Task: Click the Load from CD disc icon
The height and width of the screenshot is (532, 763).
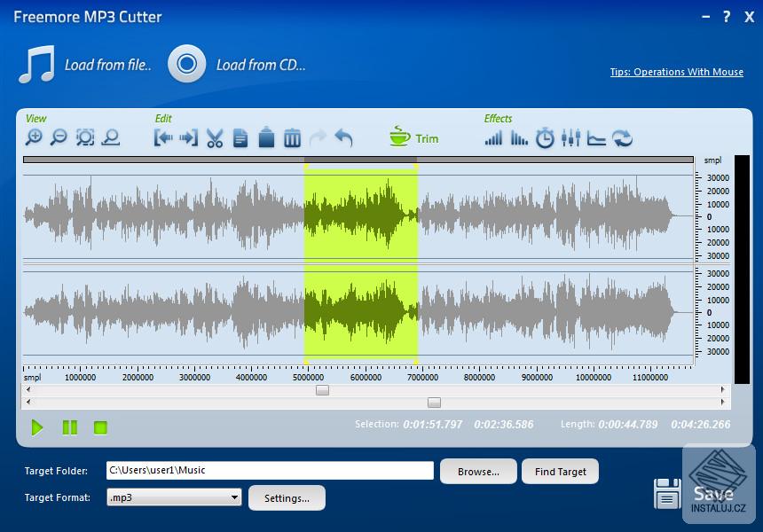Action: click(x=187, y=64)
